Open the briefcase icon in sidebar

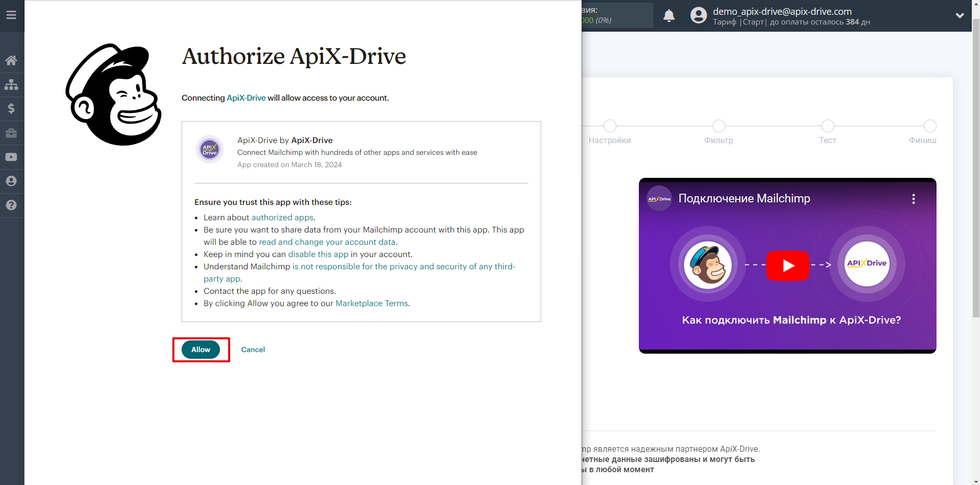pyautogui.click(x=11, y=133)
